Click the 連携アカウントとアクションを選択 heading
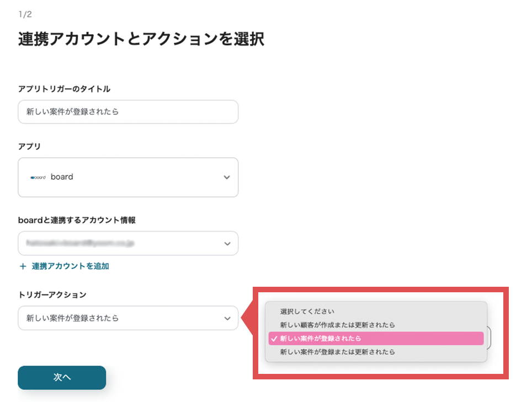 click(x=141, y=40)
